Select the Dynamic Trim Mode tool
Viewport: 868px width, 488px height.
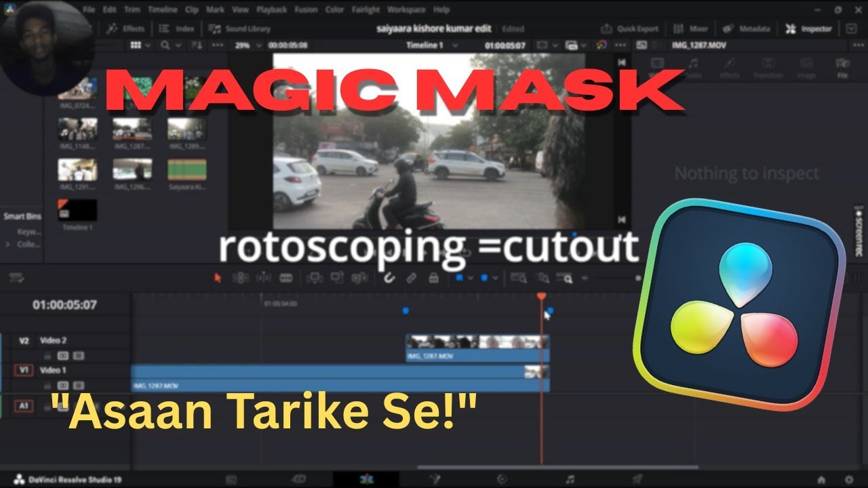(x=264, y=277)
